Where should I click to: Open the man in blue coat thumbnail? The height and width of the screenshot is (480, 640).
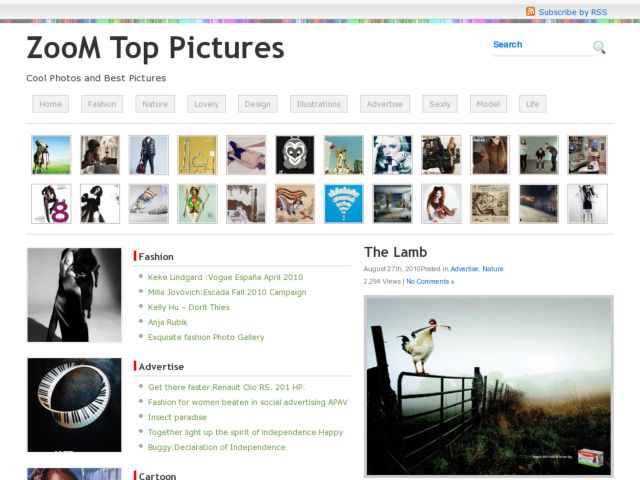coord(149,155)
